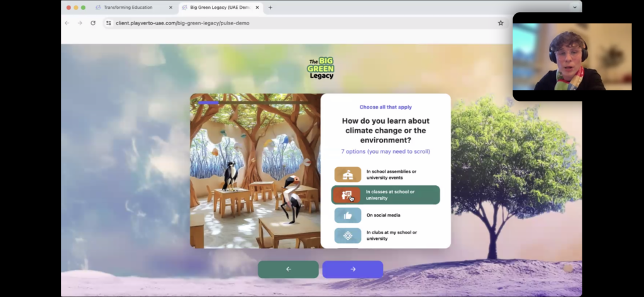Return to previous question with left arrow
This screenshot has height=297, width=644.
288,269
